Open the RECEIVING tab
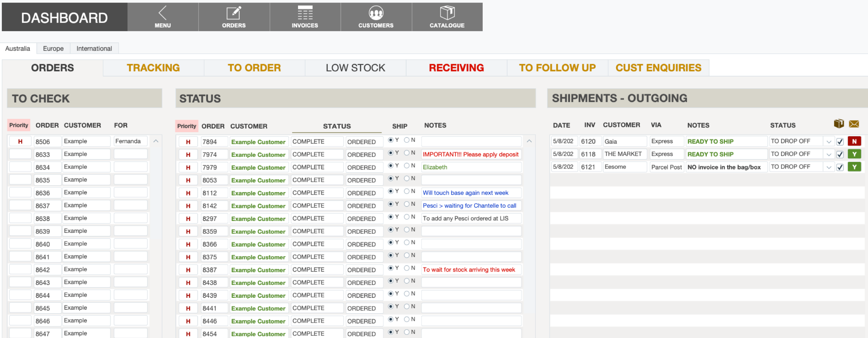 pos(456,68)
